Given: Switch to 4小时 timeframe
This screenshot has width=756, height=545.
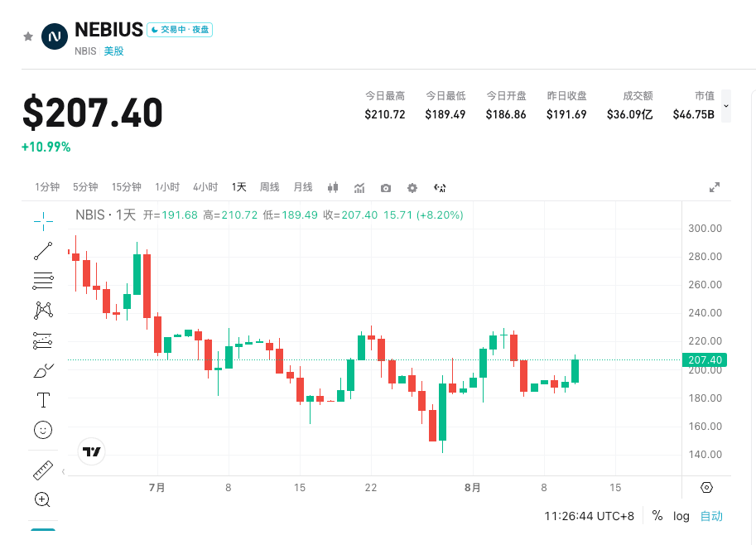Looking at the screenshot, I should tap(205, 187).
